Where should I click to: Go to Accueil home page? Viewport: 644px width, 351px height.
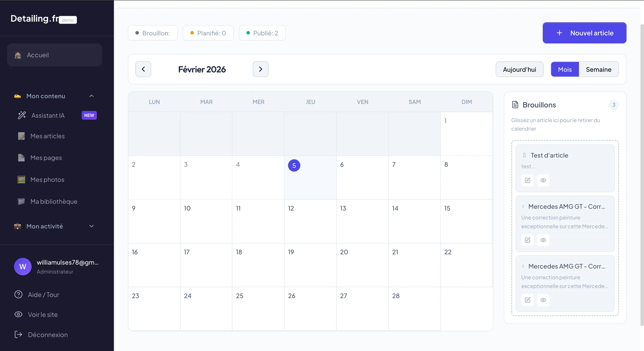(54, 55)
